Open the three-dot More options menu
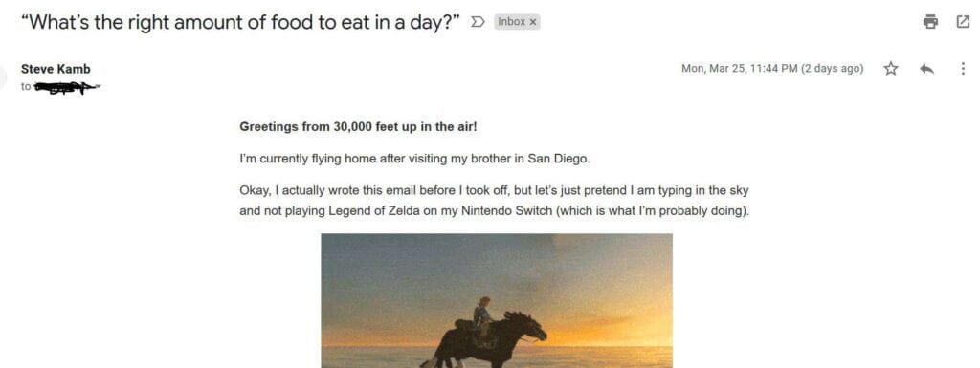The image size is (980, 368). click(963, 69)
